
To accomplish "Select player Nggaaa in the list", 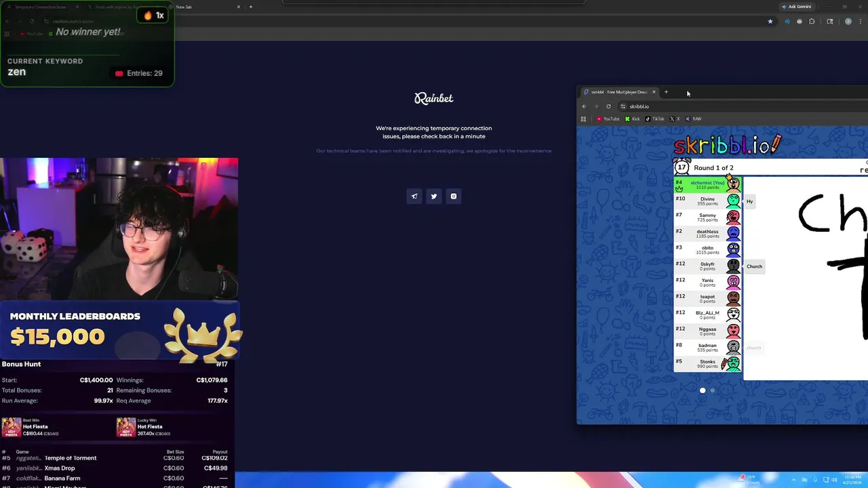I will coord(707,331).
